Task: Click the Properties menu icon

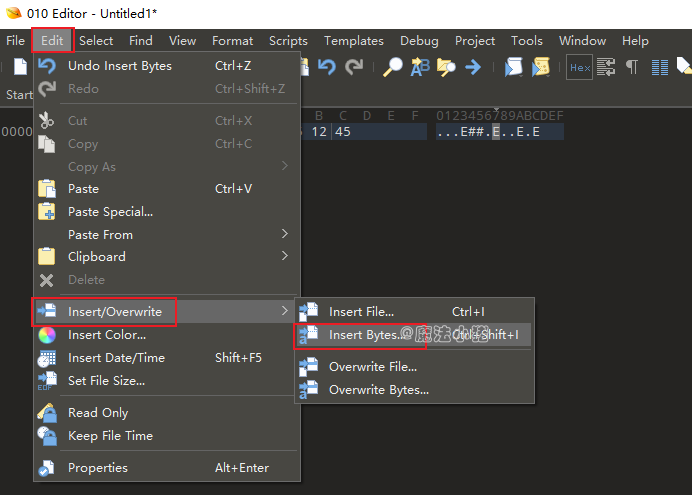Action: pyautogui.click(x=46, y=468)
